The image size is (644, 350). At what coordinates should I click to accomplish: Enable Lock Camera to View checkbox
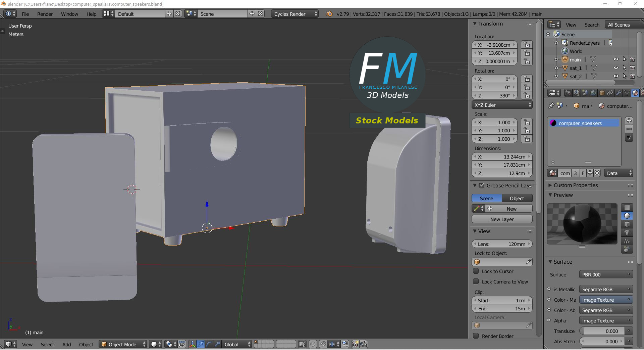tap(476, 281)
